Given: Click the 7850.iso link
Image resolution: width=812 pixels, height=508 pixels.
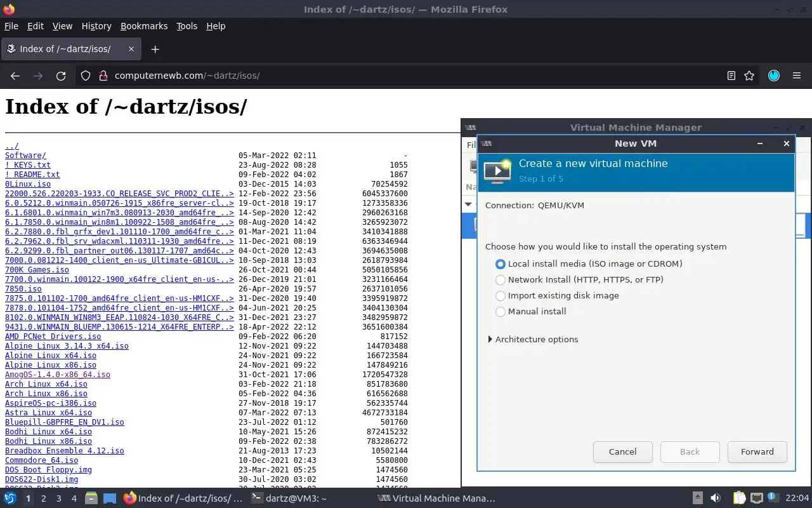Looking at the screenshot, I should 23,289.
